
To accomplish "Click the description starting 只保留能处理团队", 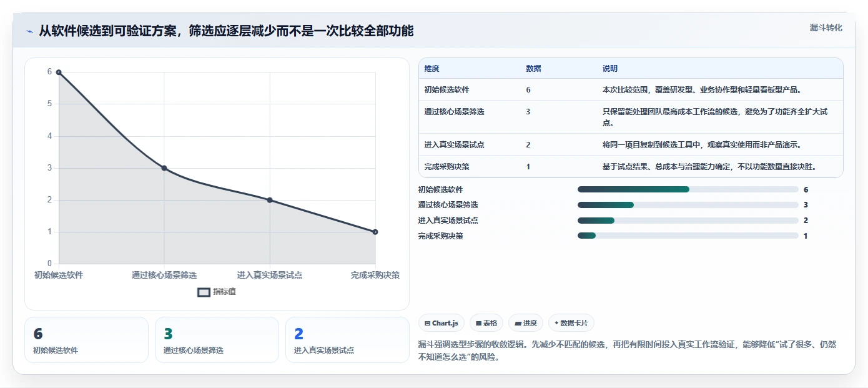I will (715, 117).
